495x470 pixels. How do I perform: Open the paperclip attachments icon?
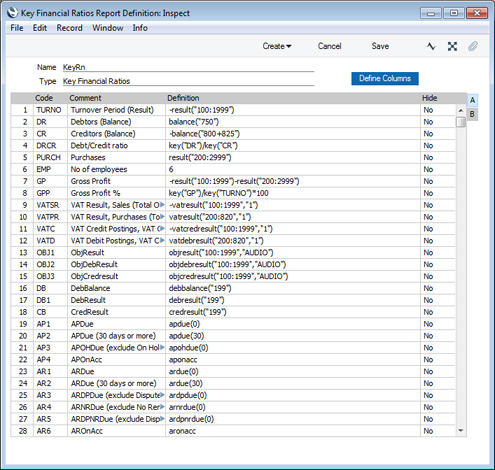(x=473, y=46)
